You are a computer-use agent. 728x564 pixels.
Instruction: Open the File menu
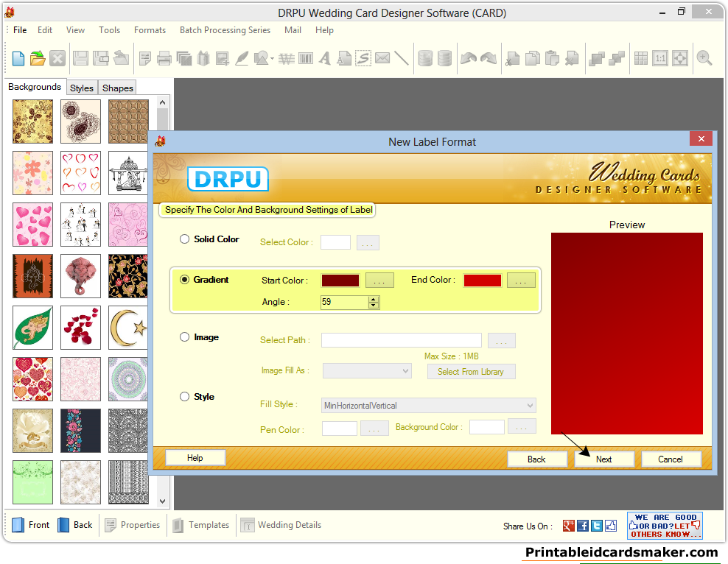pyautogui.click(x=20, y=30)
